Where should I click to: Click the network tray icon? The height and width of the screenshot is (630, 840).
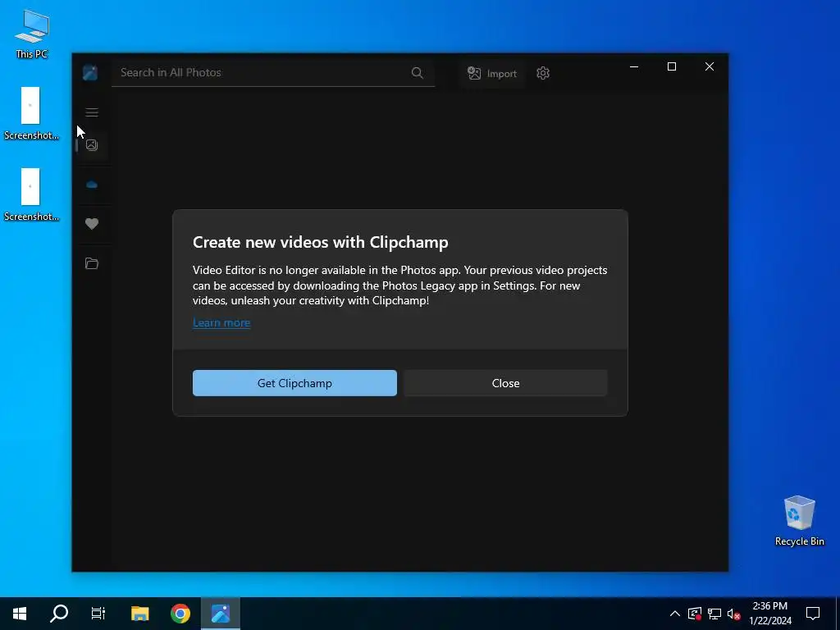pyautogui.click(x=714, y=614)
